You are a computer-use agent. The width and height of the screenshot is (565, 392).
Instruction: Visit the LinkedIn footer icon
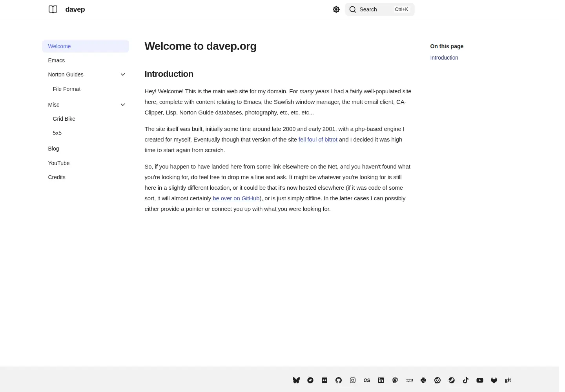click(381, 380)
